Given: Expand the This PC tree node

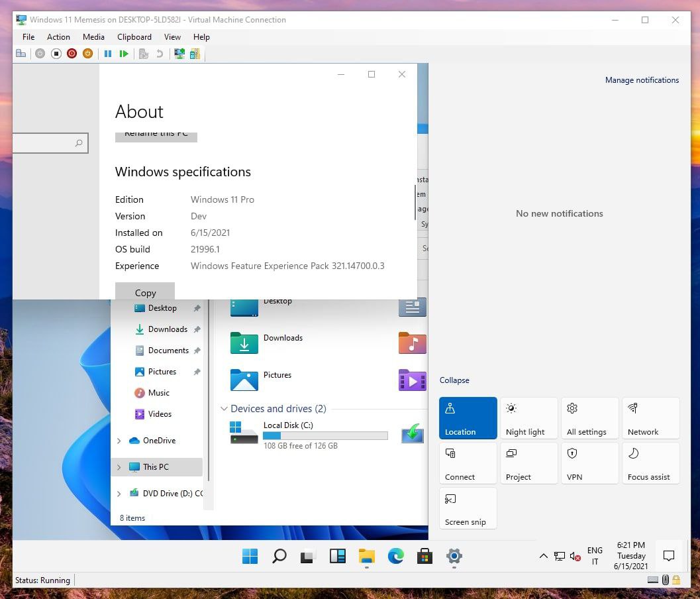Looking at the screenshot, I should click(x=119, y=467).
